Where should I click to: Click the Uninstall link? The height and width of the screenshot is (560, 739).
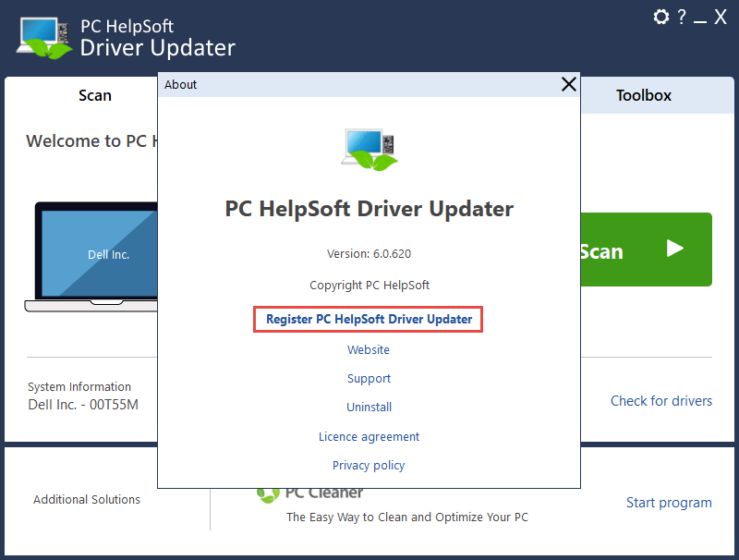pyautogui.click(x=369, y=407)
